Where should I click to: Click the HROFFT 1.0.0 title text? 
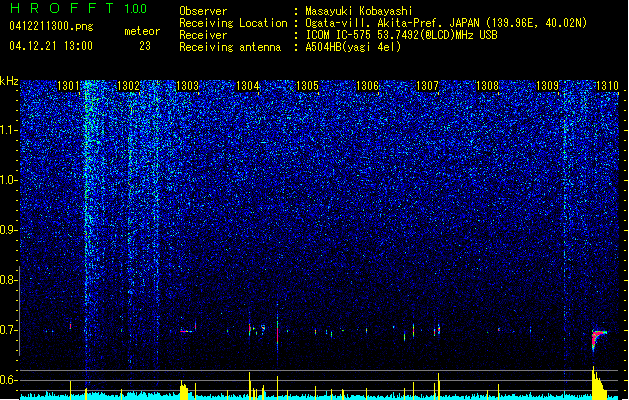click(79, 8)
